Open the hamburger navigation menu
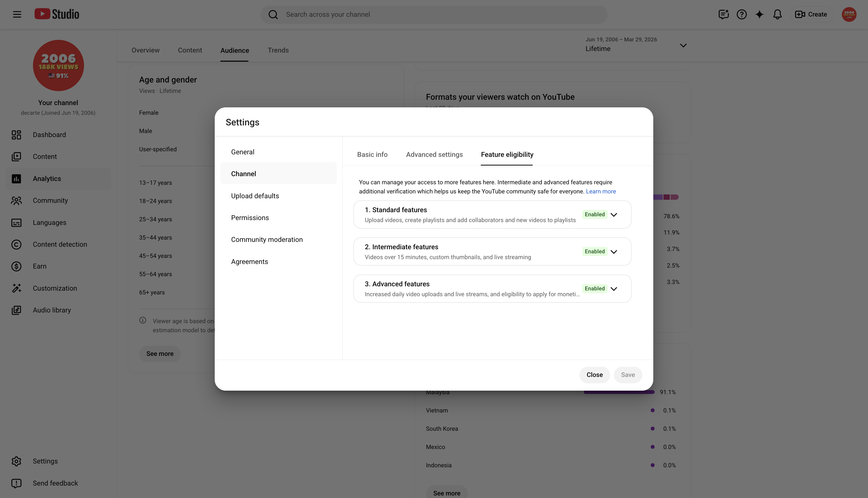 pyautogui.click(x=17, y=14)
